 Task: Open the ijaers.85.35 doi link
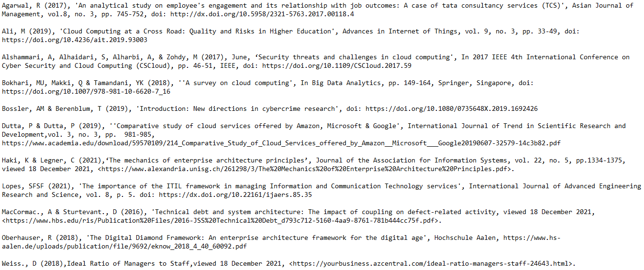coord(235,194)
